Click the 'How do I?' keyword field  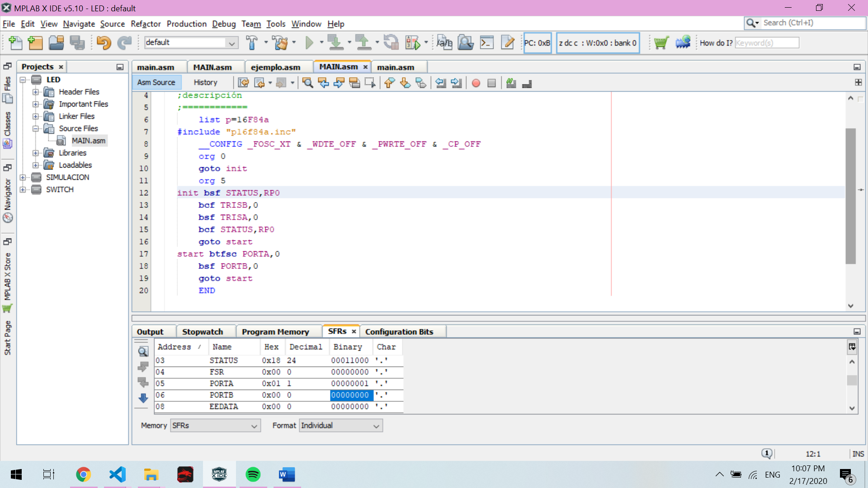click(x=767, y=43)
